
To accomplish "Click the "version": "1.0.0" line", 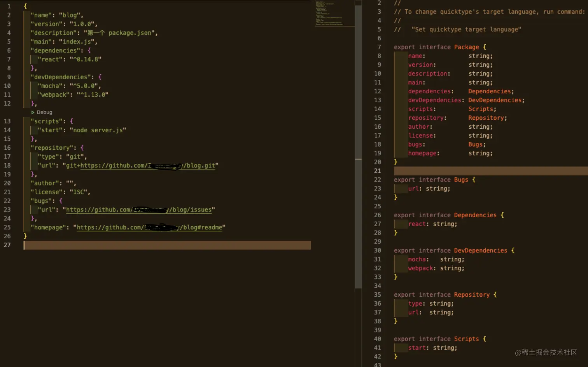I will tap(64, 24).
